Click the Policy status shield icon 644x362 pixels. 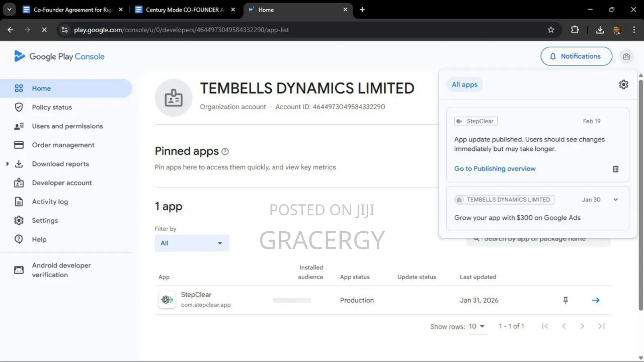pyautogui.click(x=19, y=107)
